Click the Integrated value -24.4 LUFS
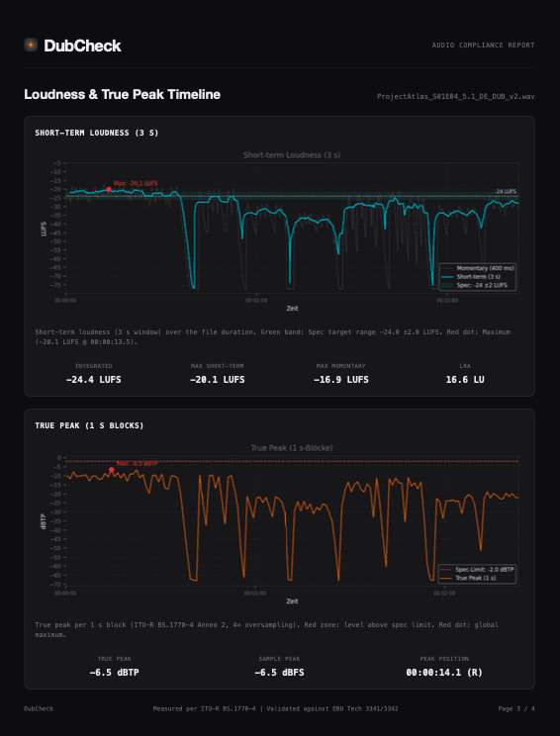 click(93, 380)
